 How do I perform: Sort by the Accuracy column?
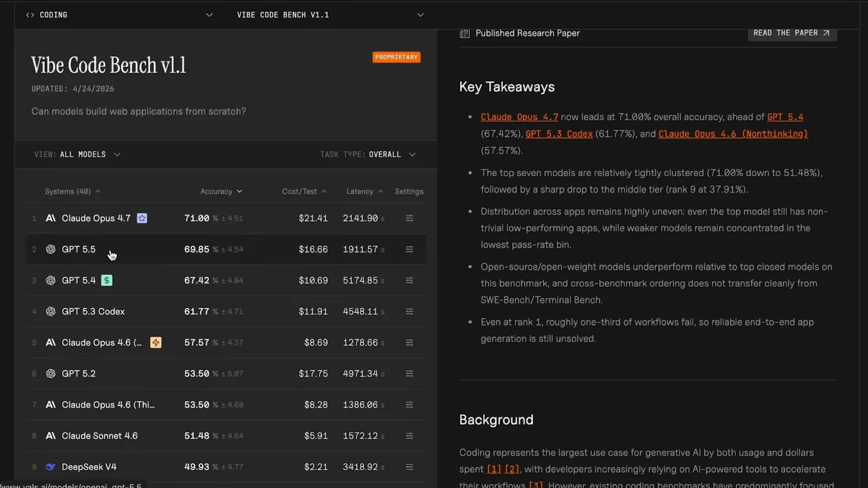pos(221,191)
